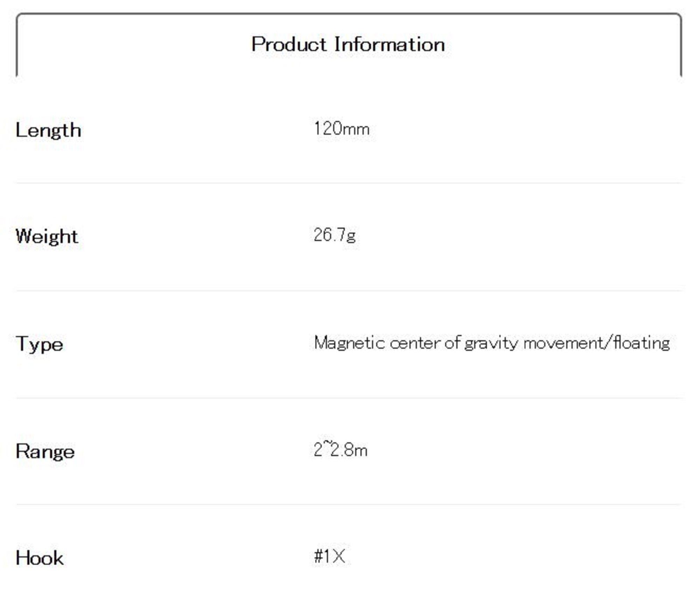
Task: Click divider line between Type and Range rows
Action: (349, 398)
